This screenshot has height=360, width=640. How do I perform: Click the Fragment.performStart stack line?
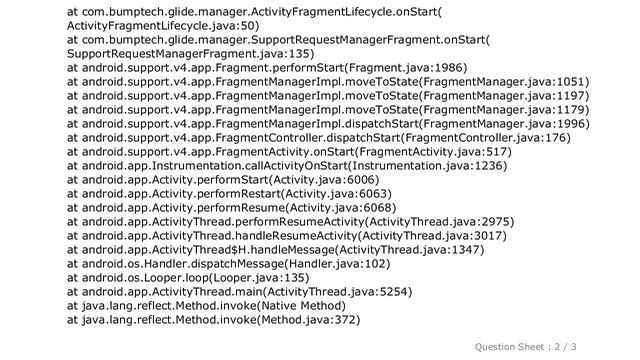click(267, 68)
